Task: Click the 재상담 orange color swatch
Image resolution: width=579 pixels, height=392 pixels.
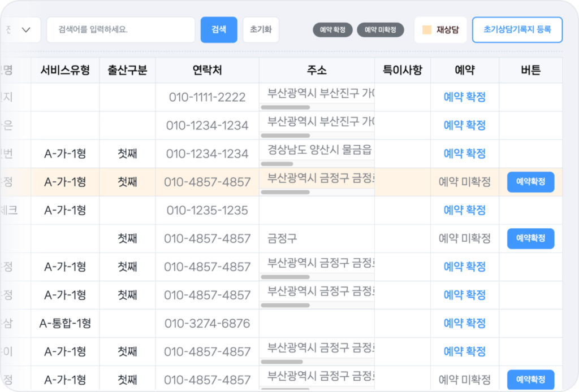Action: 427,30
